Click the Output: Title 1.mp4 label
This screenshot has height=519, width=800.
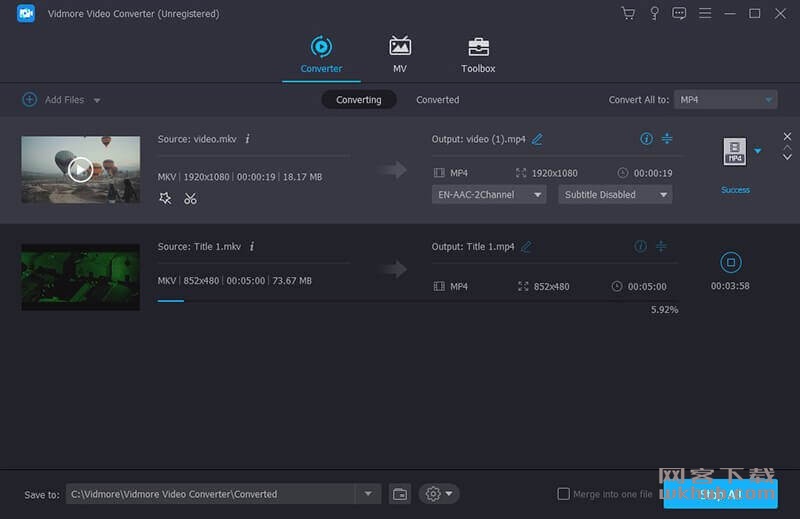(473, 246)
